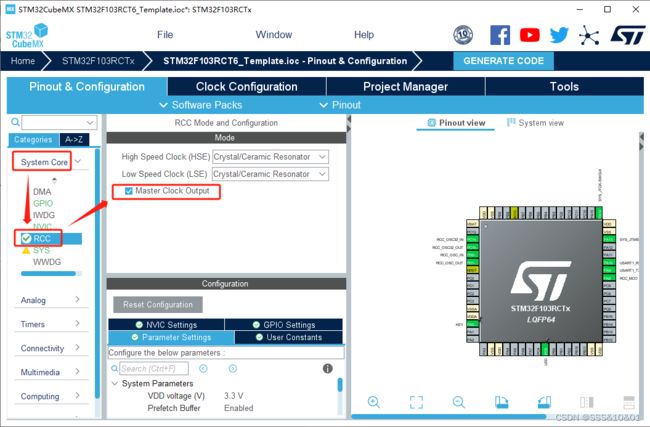Expand the Computing category

tap(78, 395)
